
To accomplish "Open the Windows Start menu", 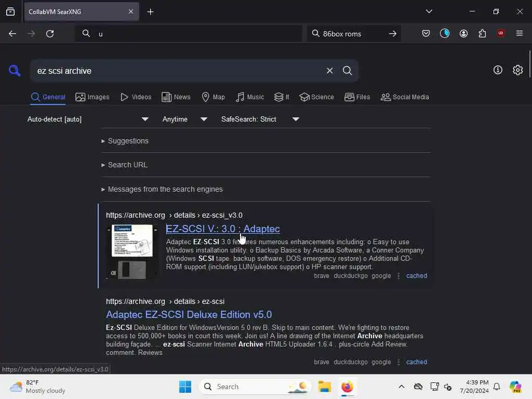I will 185,387.
